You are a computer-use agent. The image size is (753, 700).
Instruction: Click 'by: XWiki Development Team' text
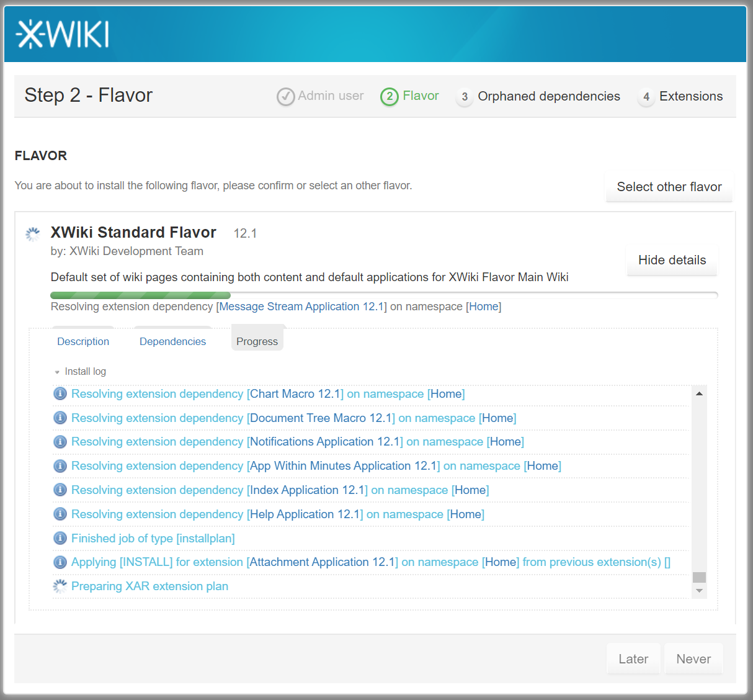(x=127, y=251)
